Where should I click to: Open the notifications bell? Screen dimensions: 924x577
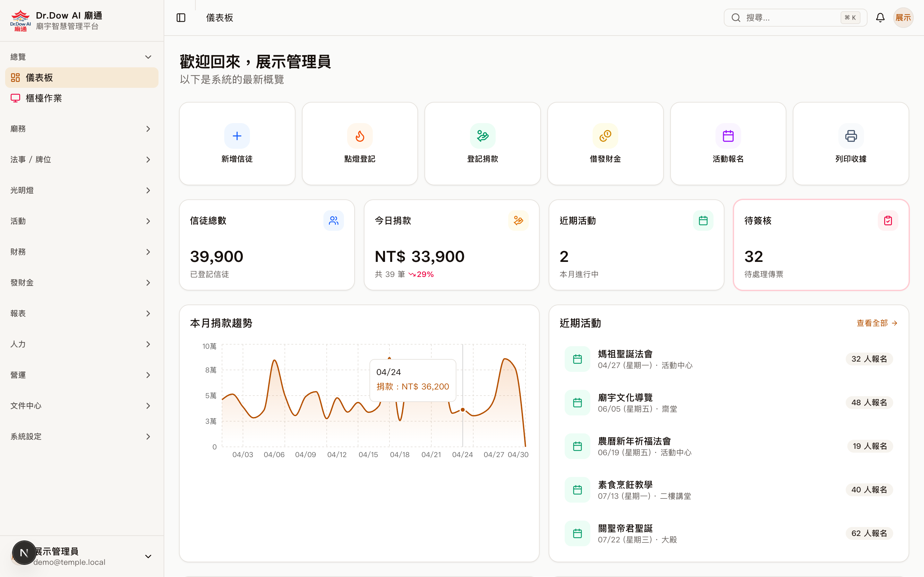coord(880,18)
